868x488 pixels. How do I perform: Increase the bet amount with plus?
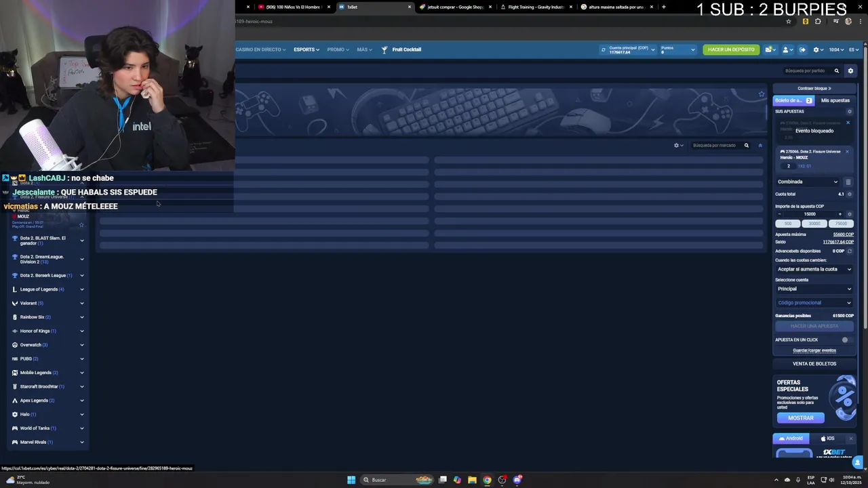coord(840,214)
